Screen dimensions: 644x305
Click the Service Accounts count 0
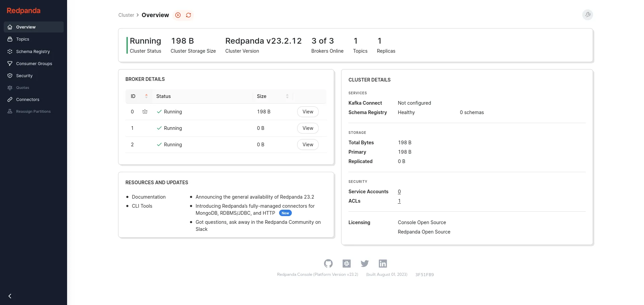[x=399, y=192]
